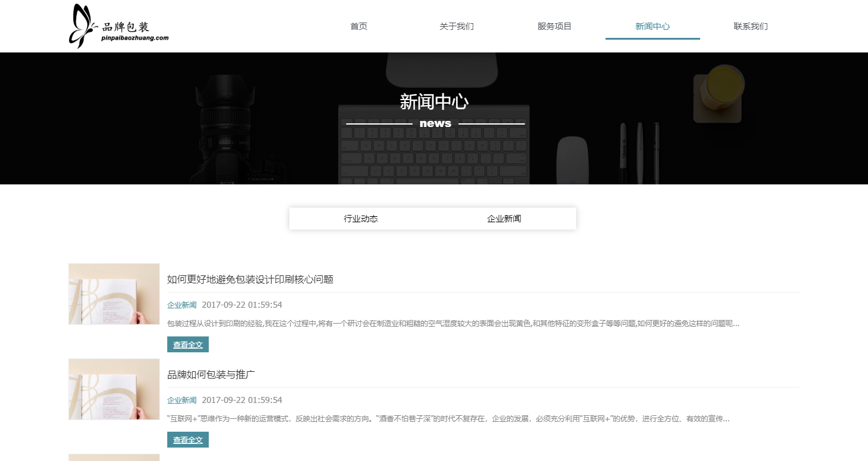Screen dimensions: 868x461
Task: Click 企业新闻 tag under the first article
Action: coord(182,305)
